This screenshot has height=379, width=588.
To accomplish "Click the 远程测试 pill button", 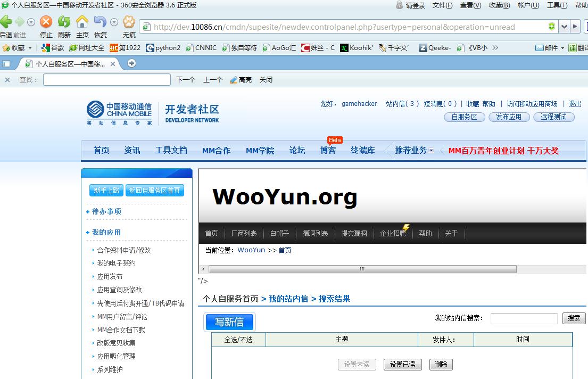I will [553, 117].
